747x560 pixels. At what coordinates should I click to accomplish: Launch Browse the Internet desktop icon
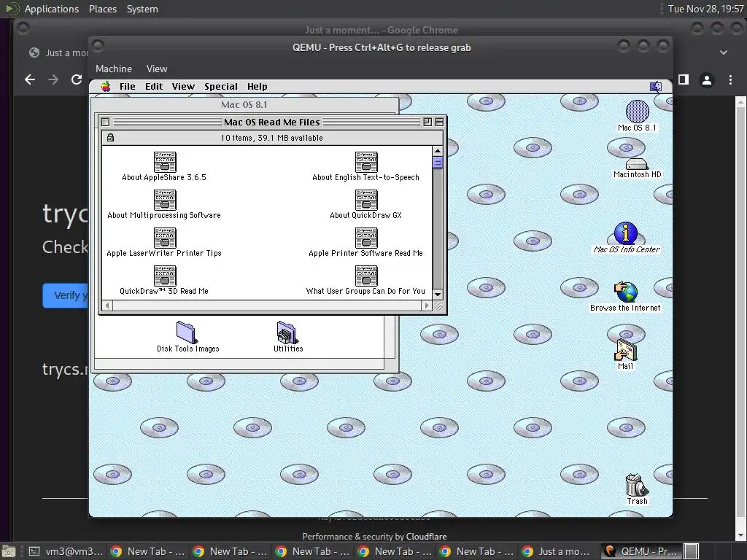[625, 292]
